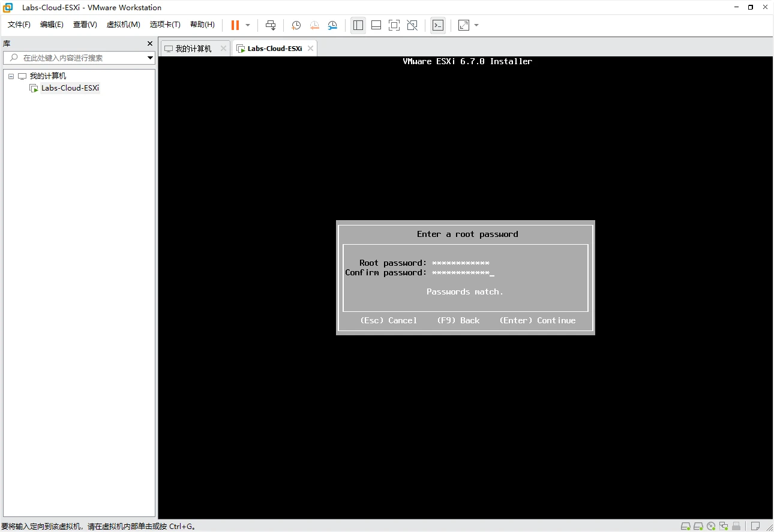Close the Labs-Cloud-ESXi tab
The image size is (774, 532).
(310, 49)
